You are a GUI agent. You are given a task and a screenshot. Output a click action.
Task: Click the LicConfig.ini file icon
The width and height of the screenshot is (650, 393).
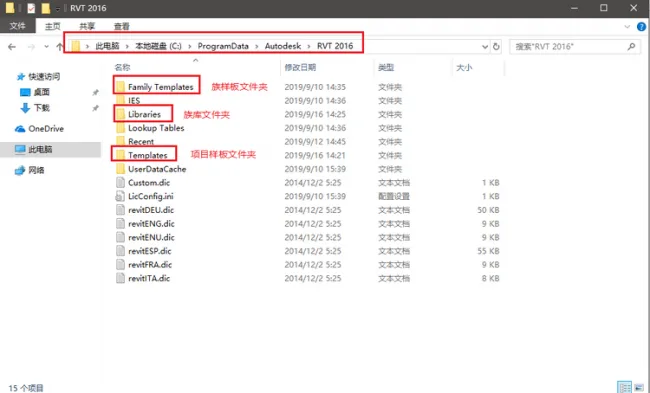click(120, 196)
